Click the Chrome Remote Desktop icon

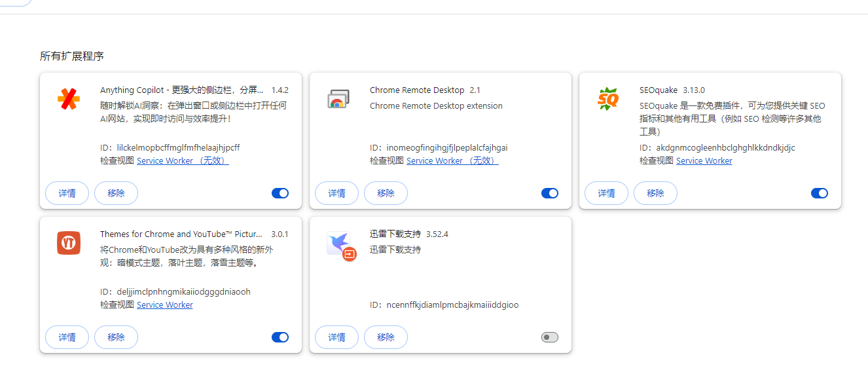pyautogui.click(x=338, y=99)
